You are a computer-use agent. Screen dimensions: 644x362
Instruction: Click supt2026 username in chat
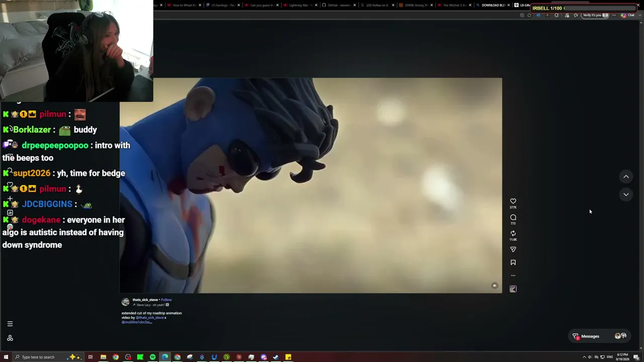click(32, 173)
